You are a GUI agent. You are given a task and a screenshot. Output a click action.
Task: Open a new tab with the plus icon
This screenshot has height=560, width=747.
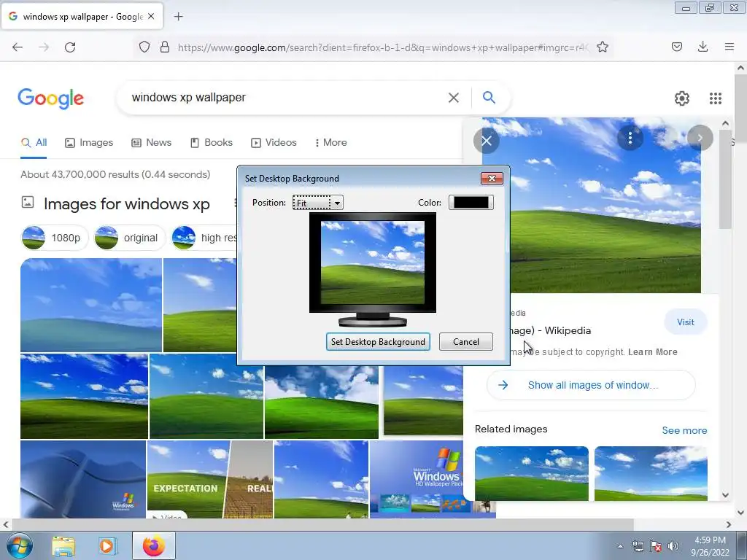[178, 17]
